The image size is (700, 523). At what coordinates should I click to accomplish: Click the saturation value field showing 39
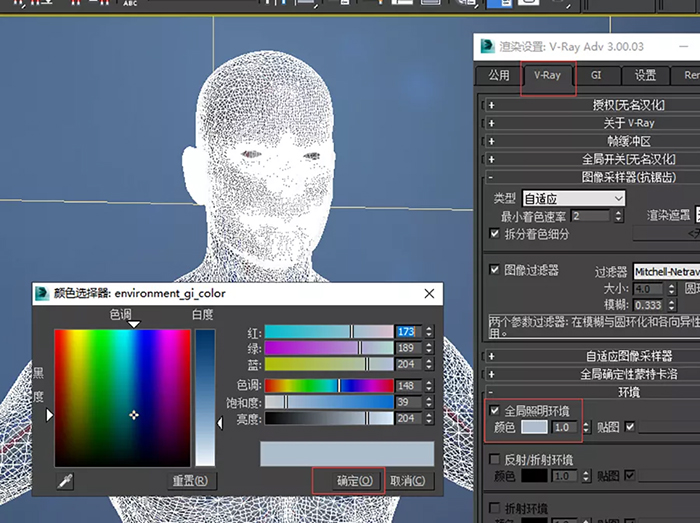pyautogui.click(x=408, y=402)
